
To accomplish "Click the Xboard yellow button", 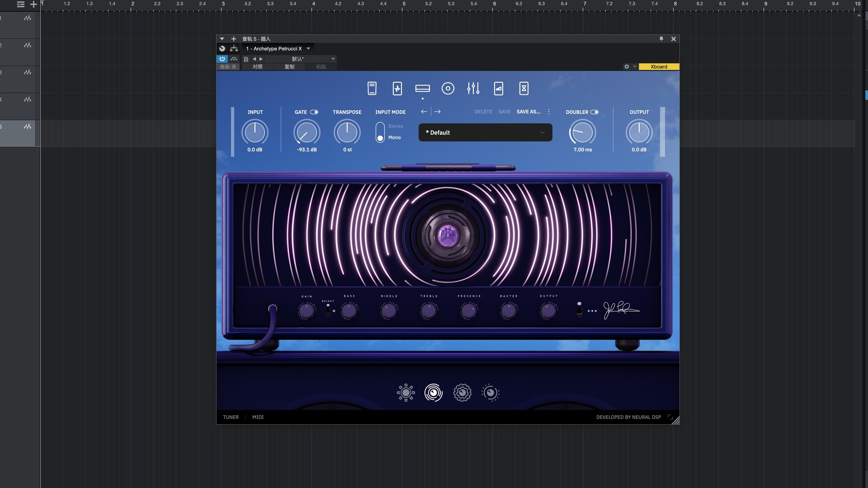I will tap(659, 67).
